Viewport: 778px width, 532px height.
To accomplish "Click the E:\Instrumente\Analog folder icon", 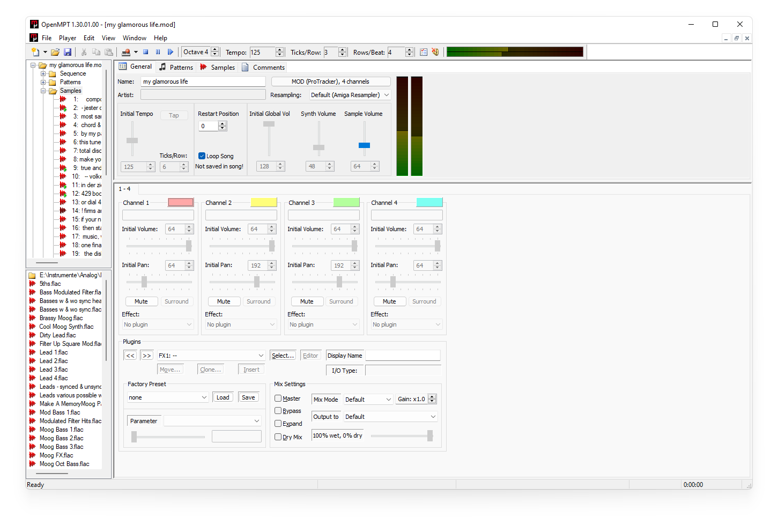I will 32,275.
